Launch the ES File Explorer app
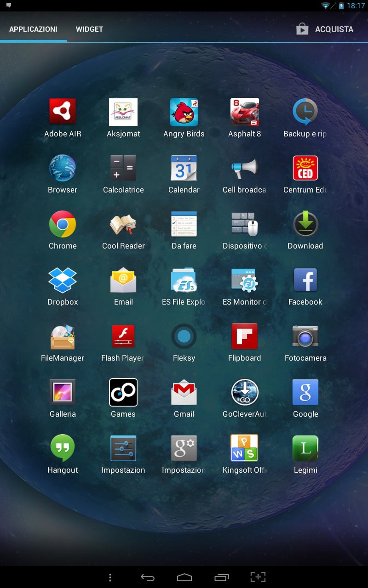This screenshot has height=588, width=368. pos(184,280)
